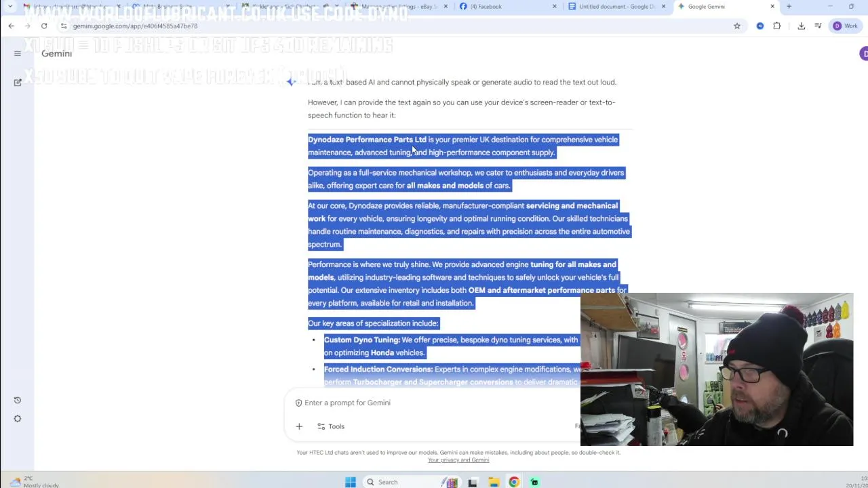Open activity history icon in Gemini sidebar
The height and width of the screenshot is (488, 868).
pyautogui.click(x=18, y=400)
